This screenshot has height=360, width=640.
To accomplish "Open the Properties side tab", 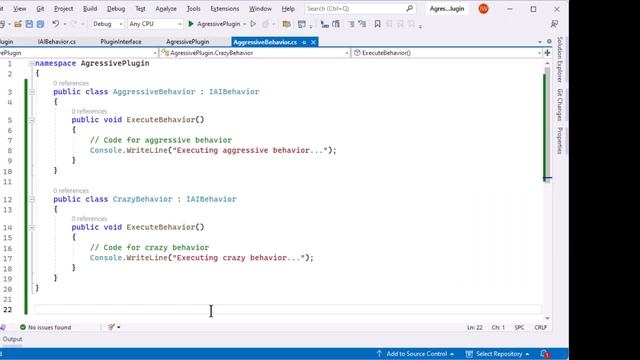I will [x=560, y=140].
